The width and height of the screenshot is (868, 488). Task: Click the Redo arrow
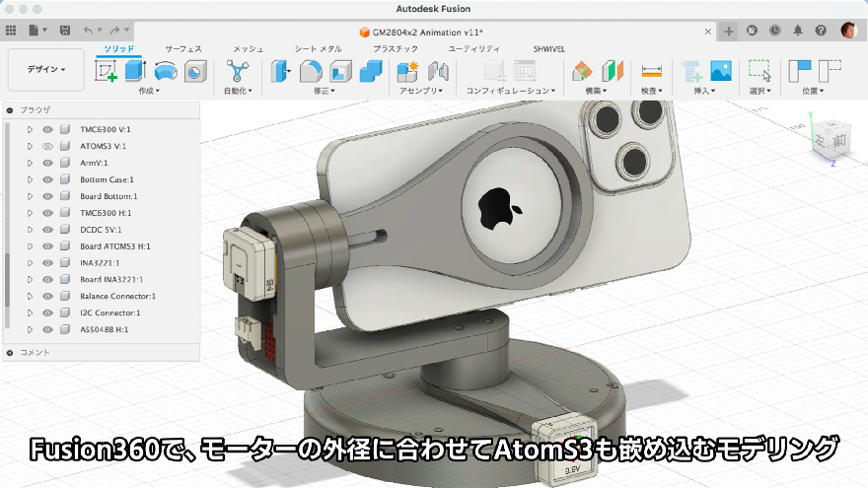click(114, 31)
